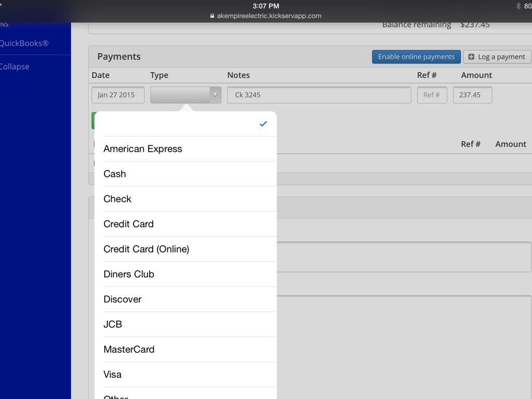The image size is (532, 399).
Task: Select Cash as the payment type
Action: pyautogui.click(x=115, y=174)
